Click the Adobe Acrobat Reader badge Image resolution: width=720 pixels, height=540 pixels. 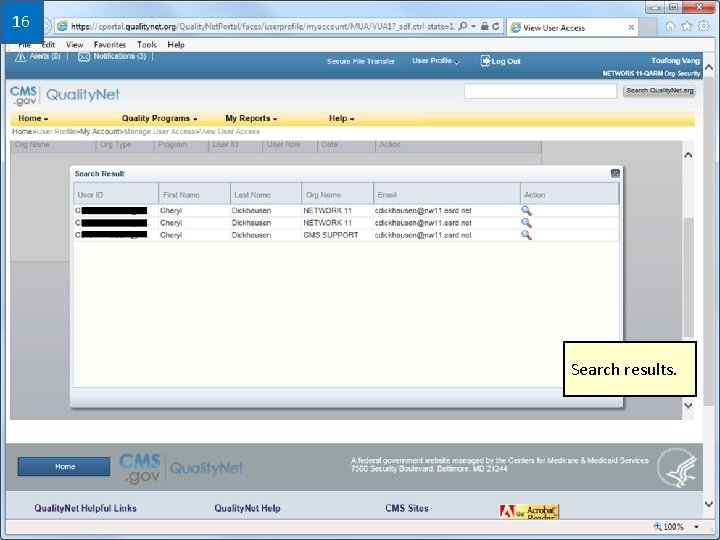tap(529, 512)
